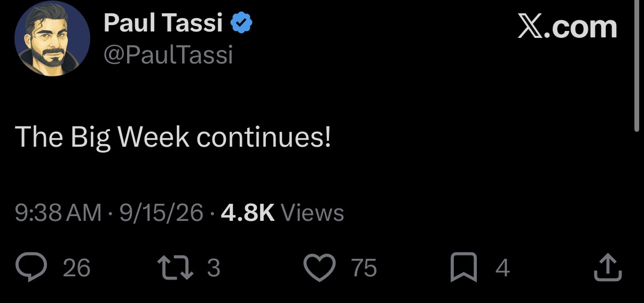
Task: Click the Paul Tassi display name
Action: tap(163, 23)
